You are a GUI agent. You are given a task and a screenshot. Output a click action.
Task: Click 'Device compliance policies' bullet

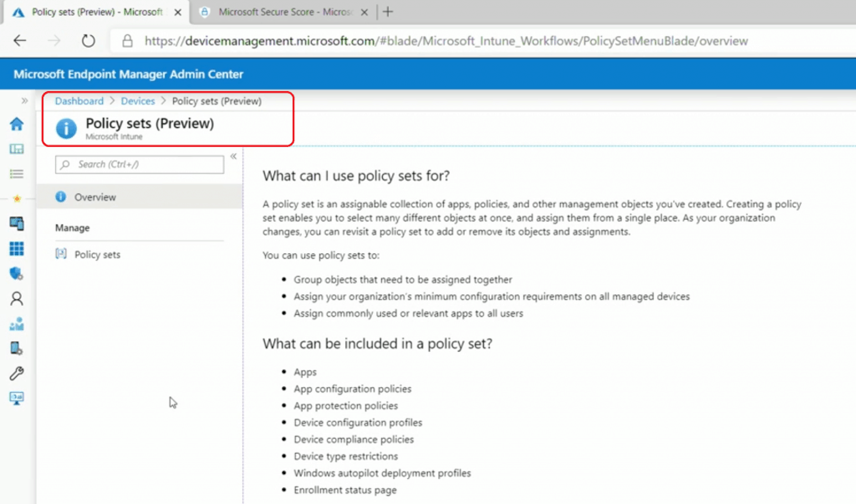coord(354,440)
